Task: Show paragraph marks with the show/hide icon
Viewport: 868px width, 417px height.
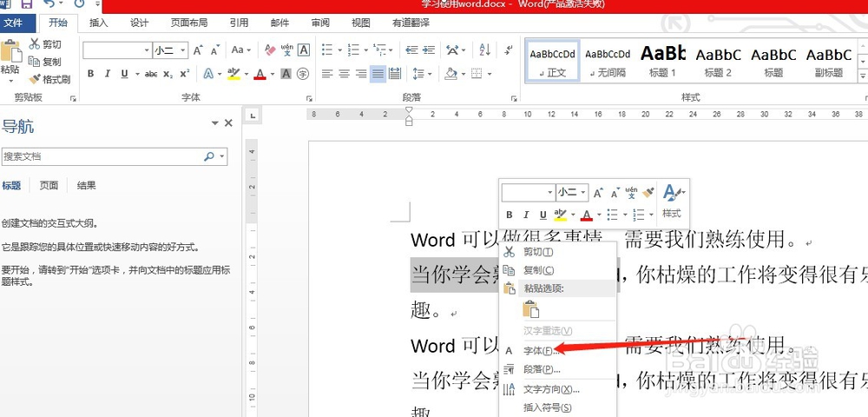Action: pyautogui.click(x=509, y=50)
